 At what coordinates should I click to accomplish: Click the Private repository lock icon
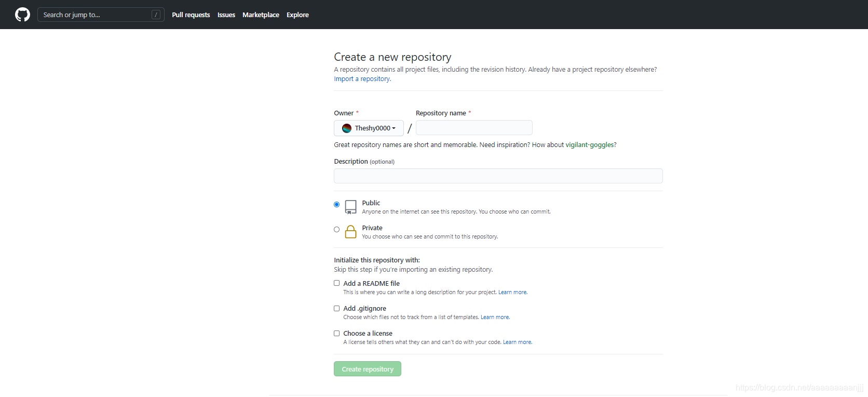tap(351, 232)
